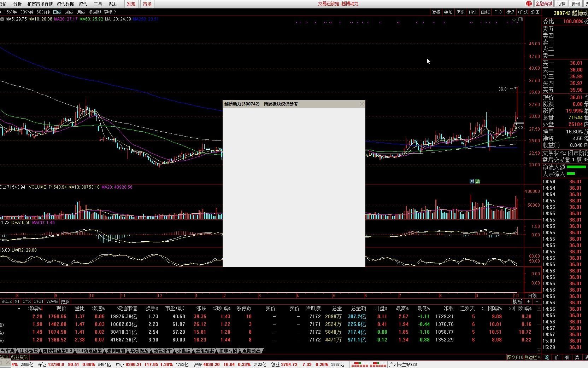The image size is (588, 368).
Task: Select the 日线 period
Action: click(57, 12)
